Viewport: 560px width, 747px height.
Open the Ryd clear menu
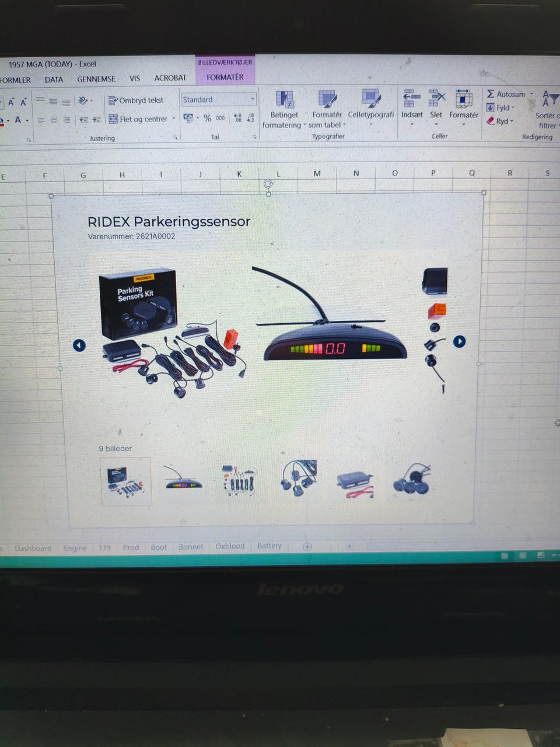(500, 121)
